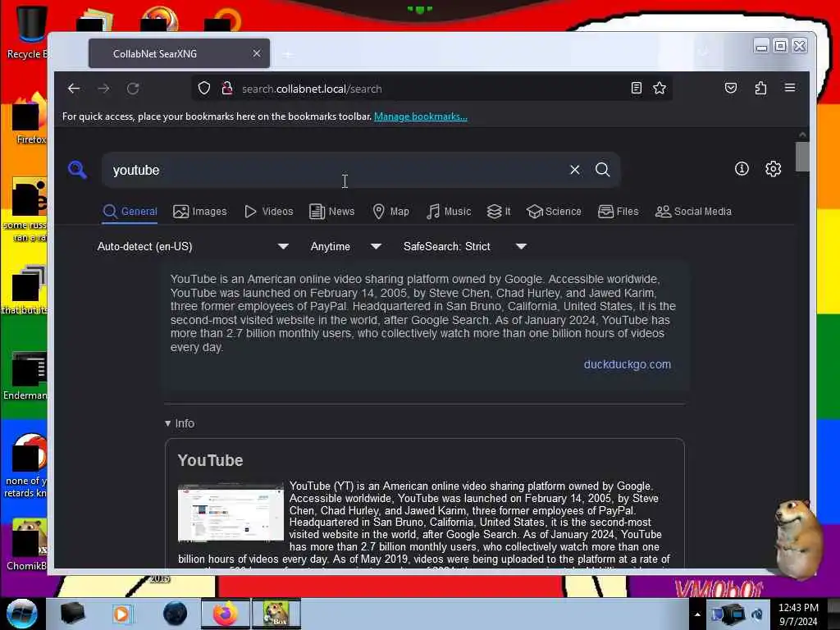Open search preferences gear icon

(x=773, y=169)
